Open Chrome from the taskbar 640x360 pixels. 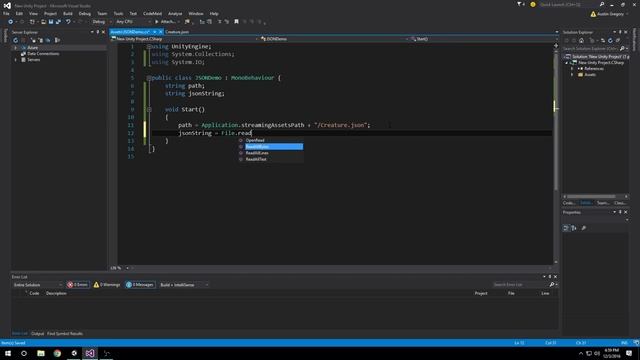[x=57, y=353]
